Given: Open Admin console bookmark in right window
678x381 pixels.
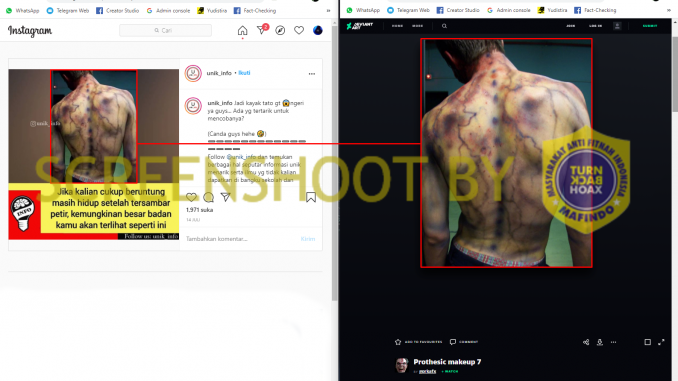Looking at the screenshot, I should (x=508, y=10).
